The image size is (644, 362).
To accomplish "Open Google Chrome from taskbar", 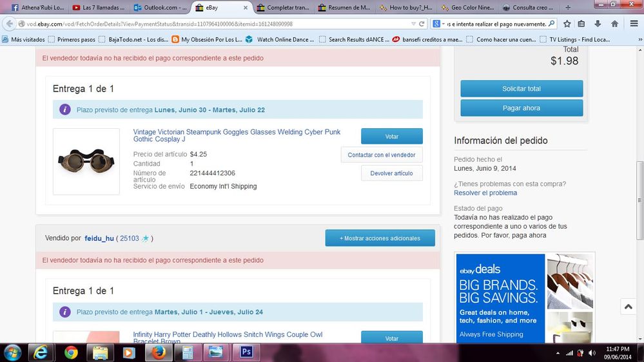I will tap(71, 352).
